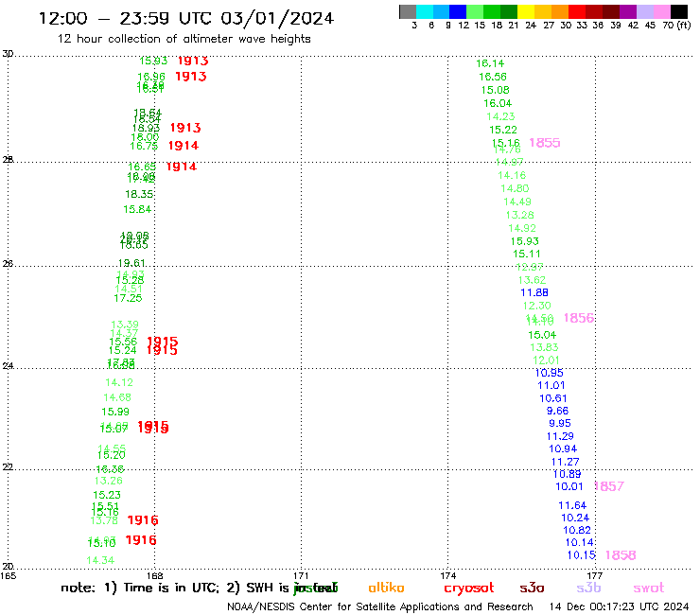
Task: Click subtitle '12 hour collection of altimeter wave heights'
Action: click(x=184, y=39)
